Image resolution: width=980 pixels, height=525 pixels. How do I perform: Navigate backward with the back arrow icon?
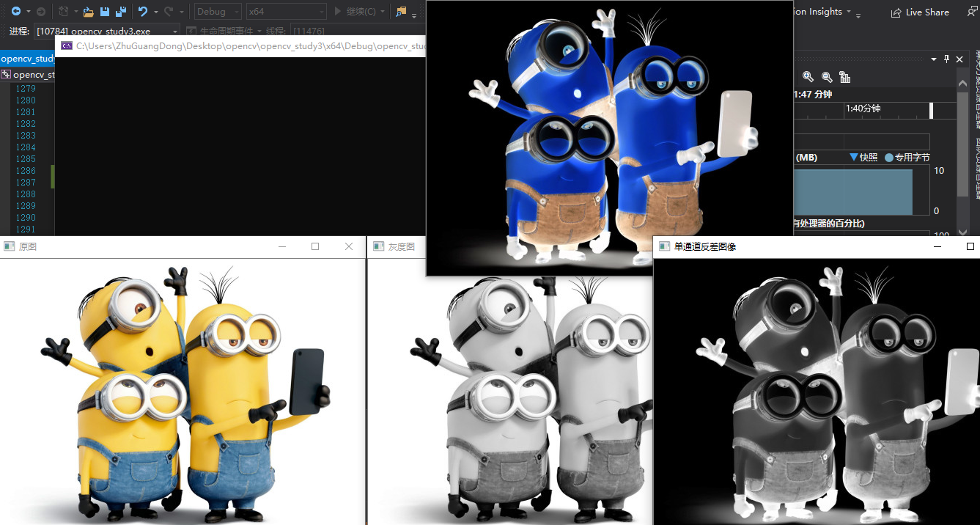tap(15, 12)
